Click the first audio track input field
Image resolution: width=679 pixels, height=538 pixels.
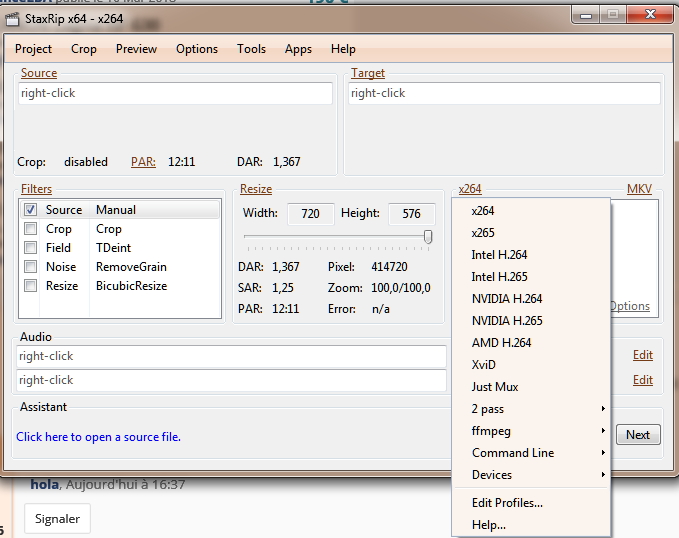pyautogui.click(x=231, y=356)
